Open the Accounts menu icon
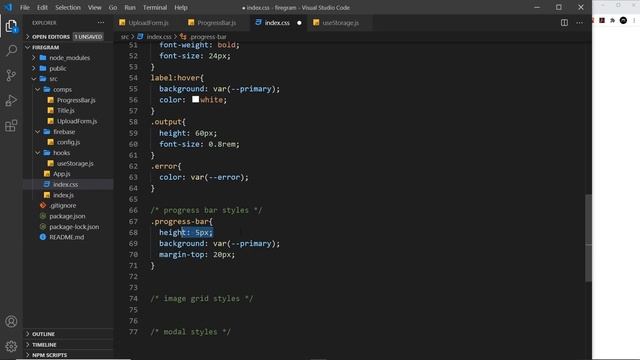This screenshot has height=360, width=640. coord(11,322)
